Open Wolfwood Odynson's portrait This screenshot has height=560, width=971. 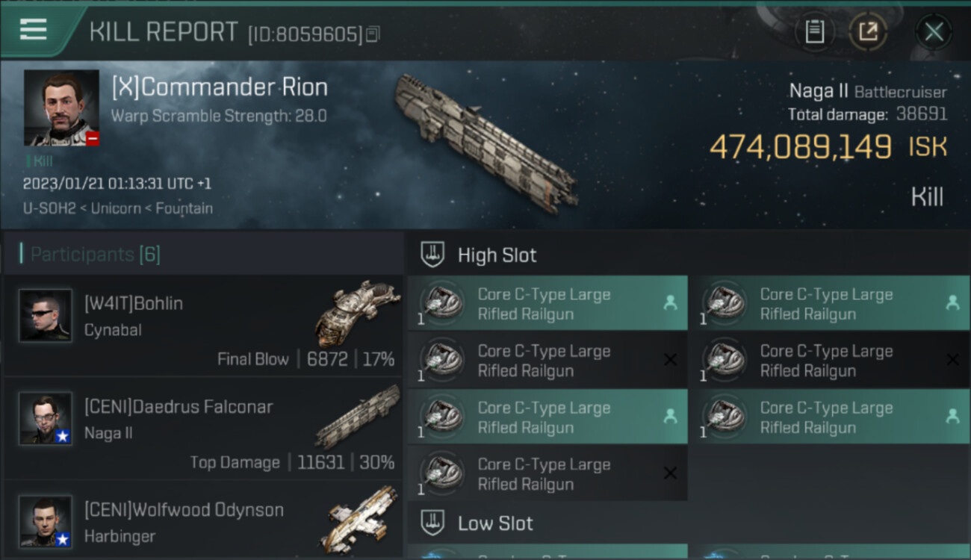pyautogui.click(x=46, y=521)
